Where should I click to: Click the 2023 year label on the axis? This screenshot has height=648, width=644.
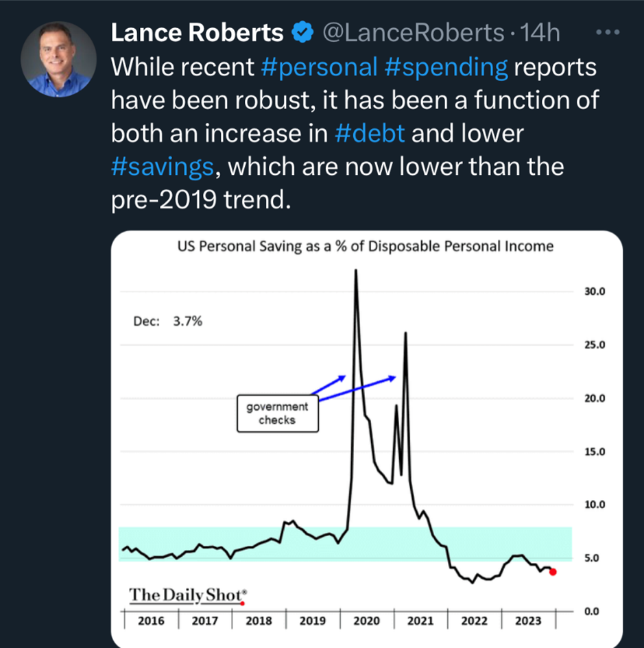(x=527, y=621)
